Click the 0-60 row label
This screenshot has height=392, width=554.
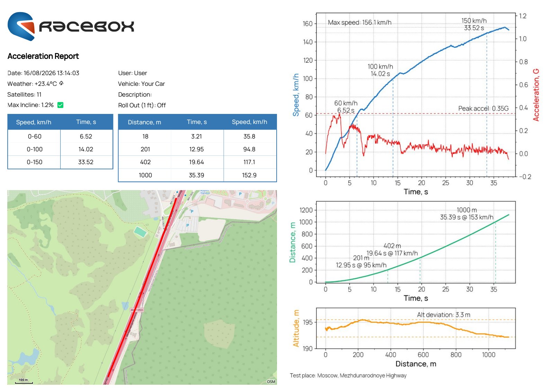coord(35,136)
